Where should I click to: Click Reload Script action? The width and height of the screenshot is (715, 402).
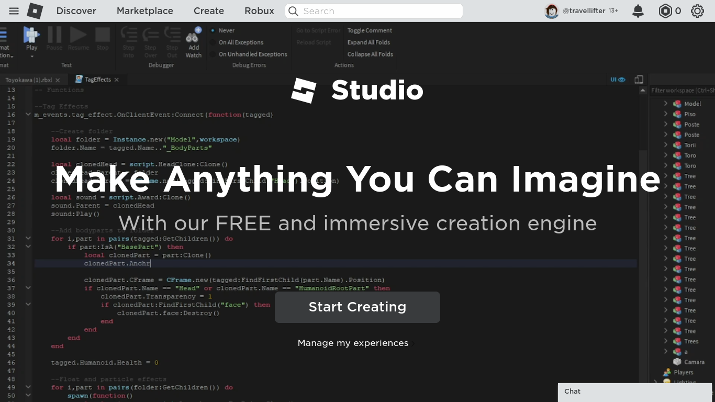tap(314, 42)
